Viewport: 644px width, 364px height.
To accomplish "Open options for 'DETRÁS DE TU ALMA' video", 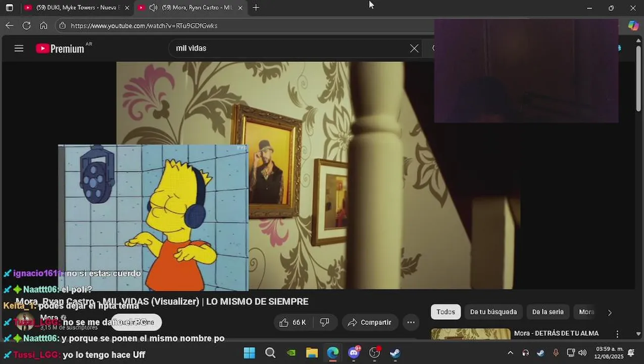I will tap(617, 334).
